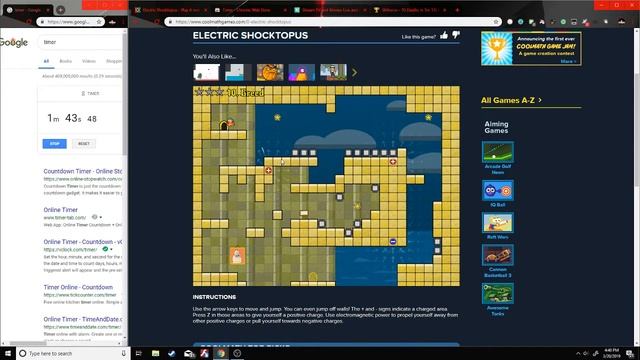640x360 pixels.
Task: Show more suggested games with the arrow
Action: [x=355, y=72]
